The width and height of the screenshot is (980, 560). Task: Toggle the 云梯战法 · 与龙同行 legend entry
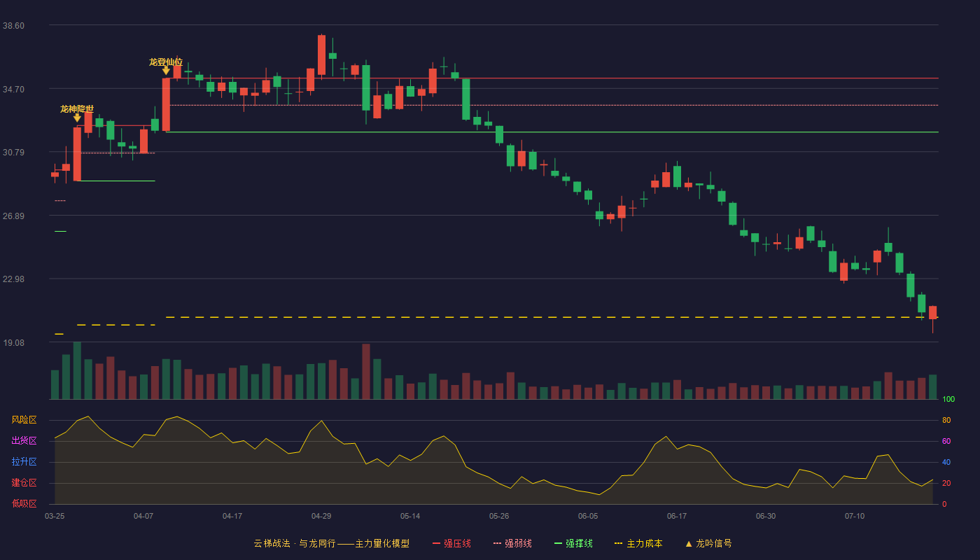point(331,543)
